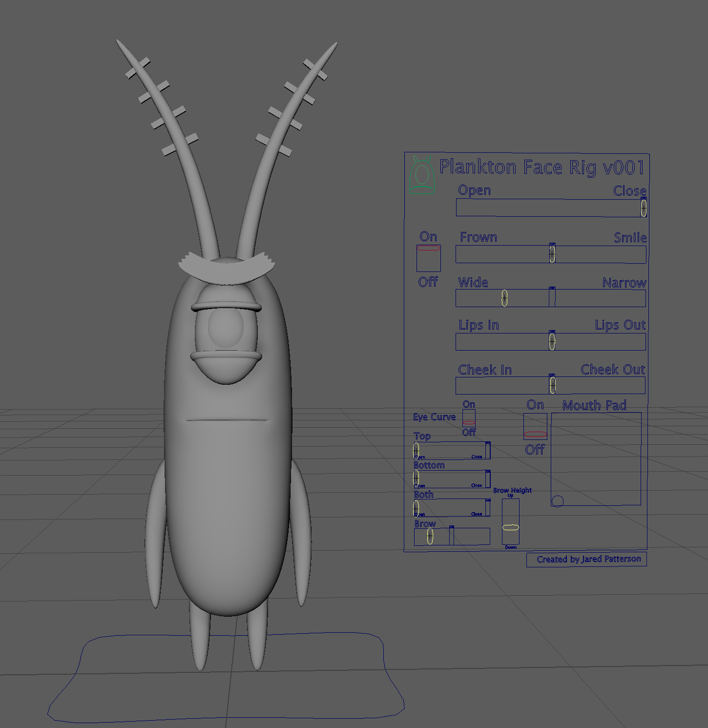Select the 'Cheek Out' label text
The image size is (708, 728).
[613, 370]
